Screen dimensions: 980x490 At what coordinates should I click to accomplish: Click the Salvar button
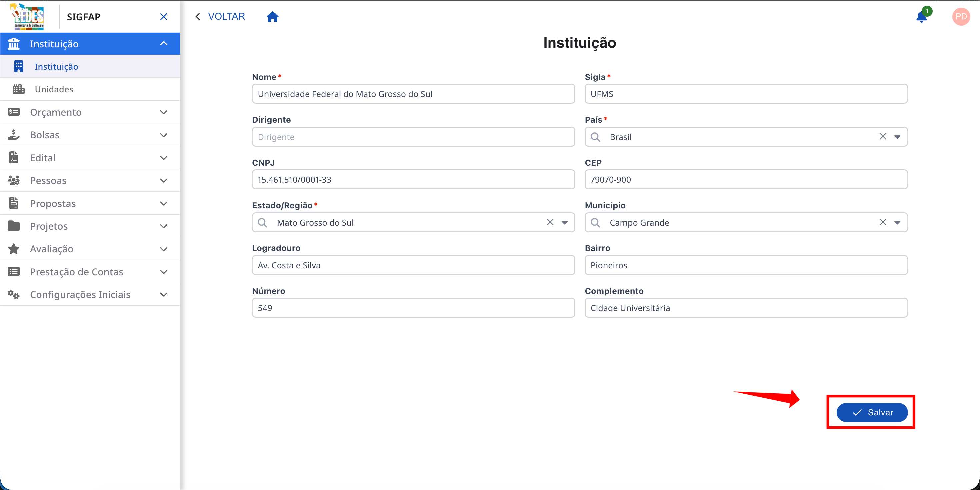[x=872, y=412]
